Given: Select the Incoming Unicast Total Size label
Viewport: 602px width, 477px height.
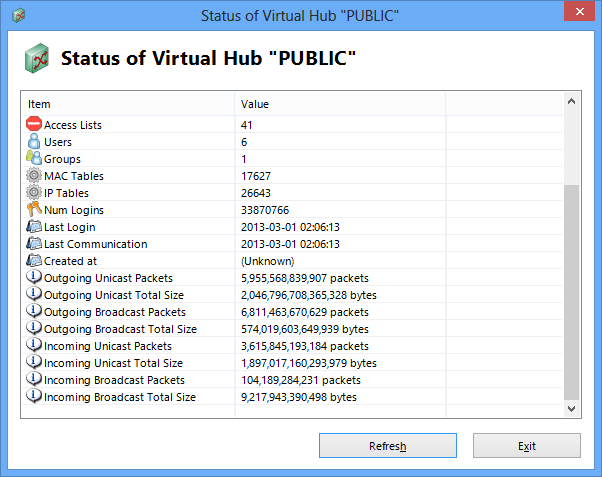Looking at the screenshot, I should click(x=113, y=363).
